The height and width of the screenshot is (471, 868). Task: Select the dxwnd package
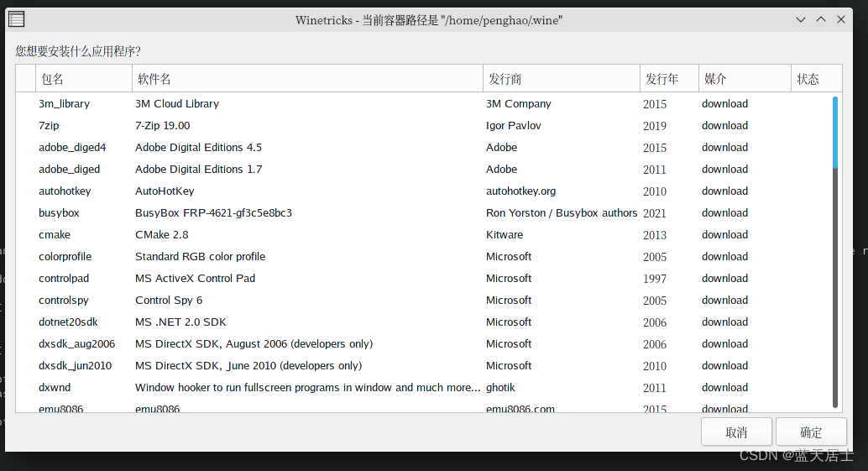point(55,387)
